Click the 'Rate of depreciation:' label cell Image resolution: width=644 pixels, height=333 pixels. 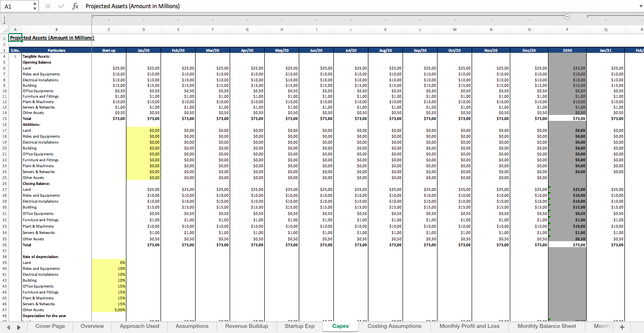coord(56,257)
